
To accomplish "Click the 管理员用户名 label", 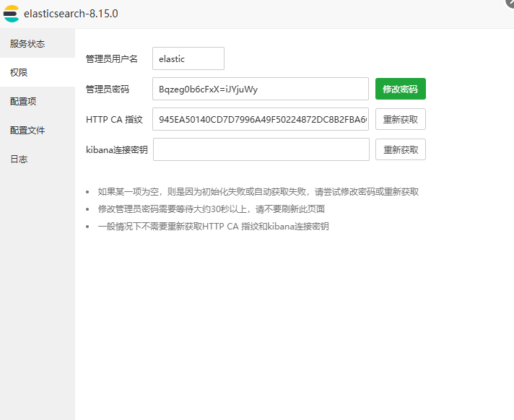I will [111, 59].
